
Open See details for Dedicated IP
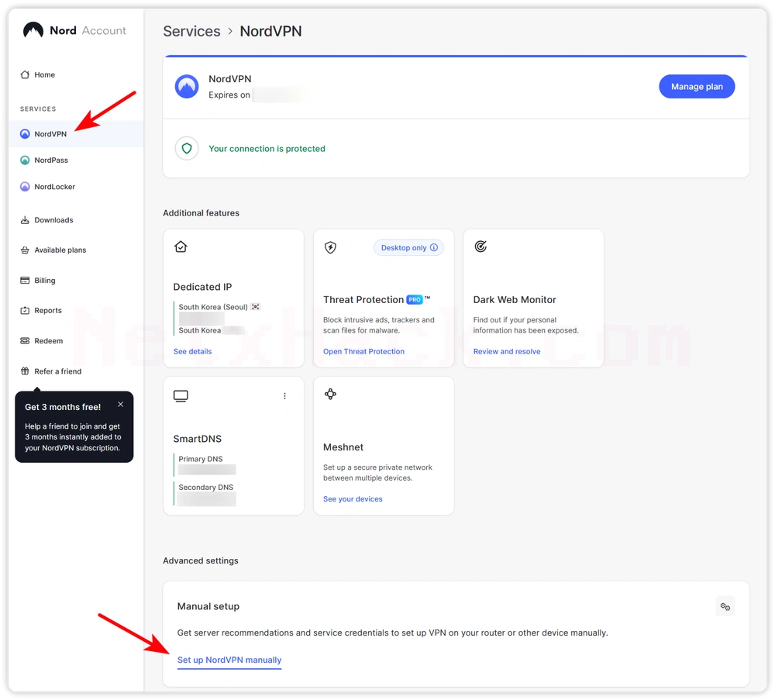(193, 351)
